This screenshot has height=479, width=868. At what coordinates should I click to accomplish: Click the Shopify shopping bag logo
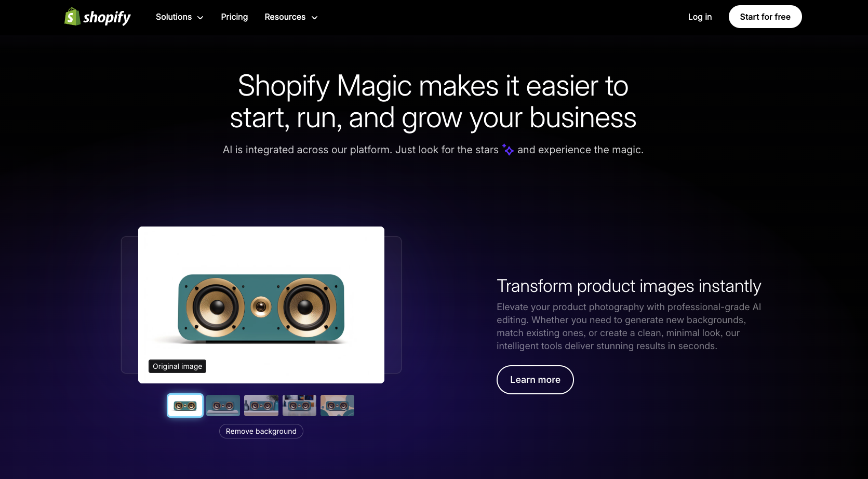click(72, 17)
